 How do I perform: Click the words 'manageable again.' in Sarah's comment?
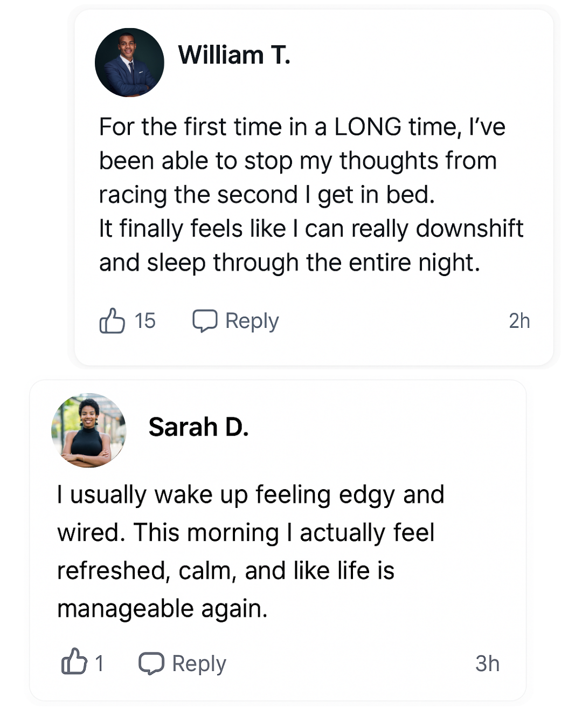click(x=162, y=609)
